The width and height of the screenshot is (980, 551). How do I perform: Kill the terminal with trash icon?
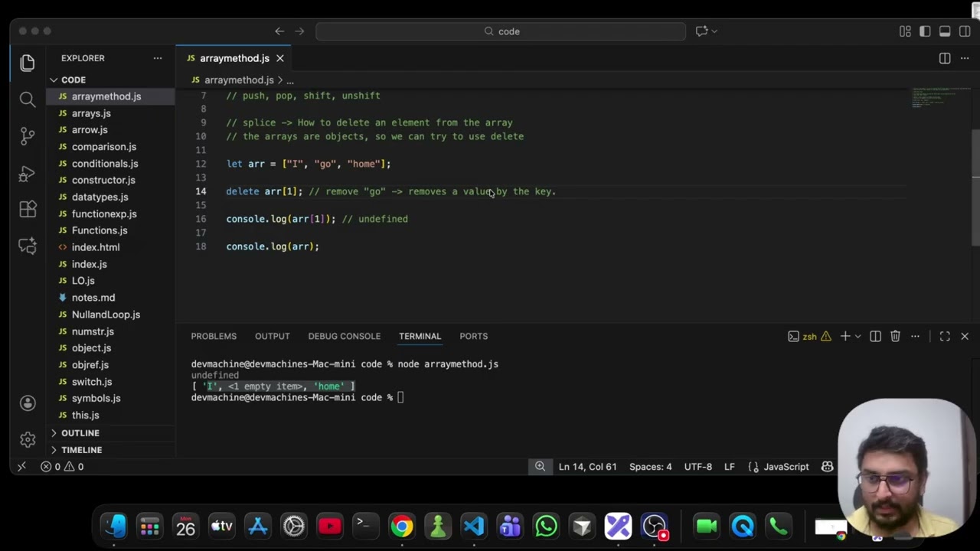(895, 337)
